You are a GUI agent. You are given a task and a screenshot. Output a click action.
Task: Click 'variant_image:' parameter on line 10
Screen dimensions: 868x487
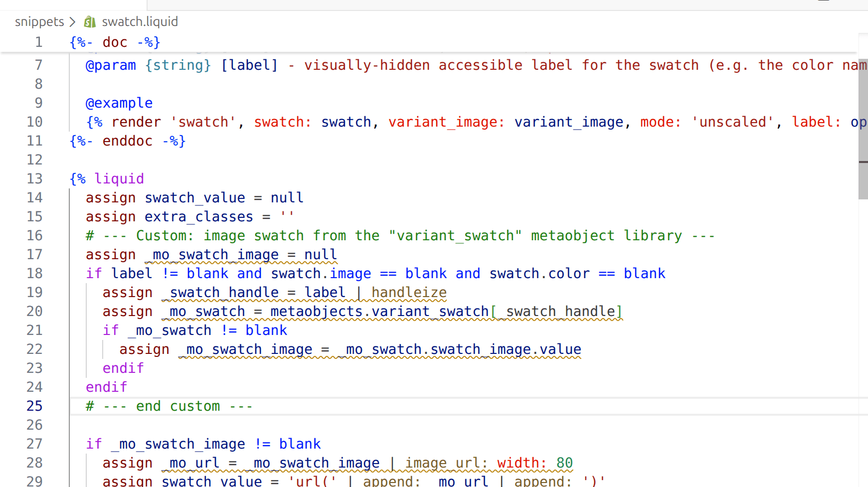[x=447, y=122]
